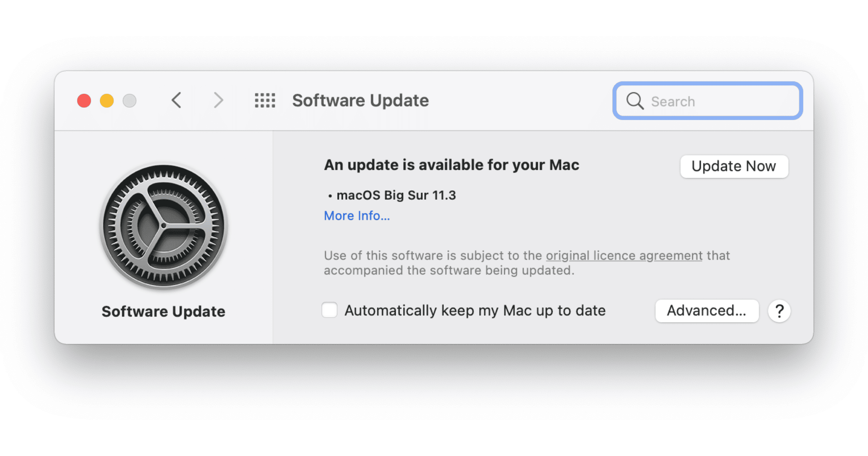Screen dimensions: 868x456
Task: Close the Software Update window
Action: coord(84,101)
